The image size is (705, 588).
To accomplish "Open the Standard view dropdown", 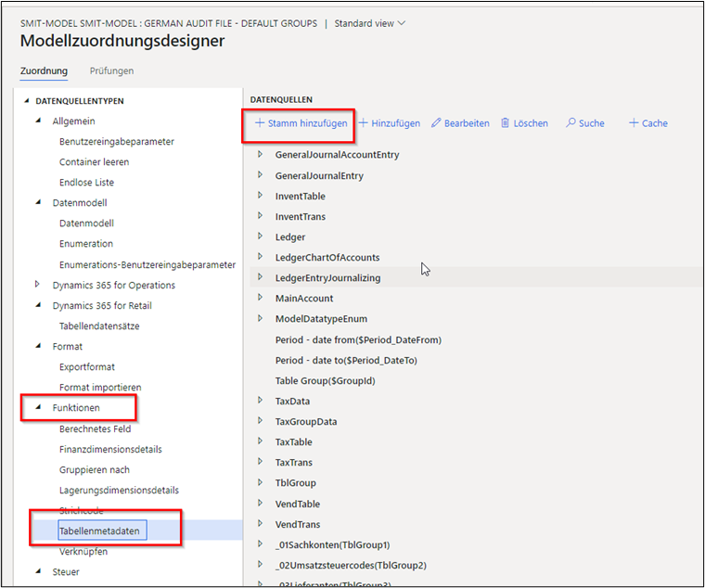I will 369,23.
